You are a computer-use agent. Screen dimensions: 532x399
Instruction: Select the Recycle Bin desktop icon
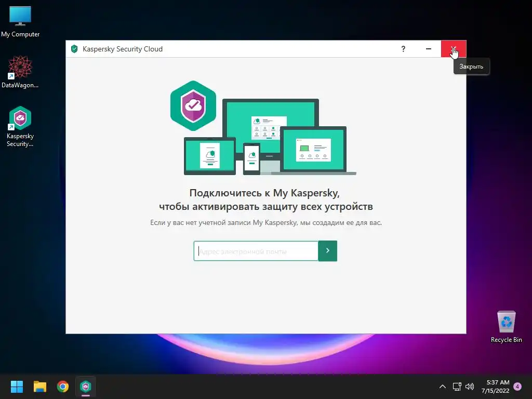(x=506, y=327)
